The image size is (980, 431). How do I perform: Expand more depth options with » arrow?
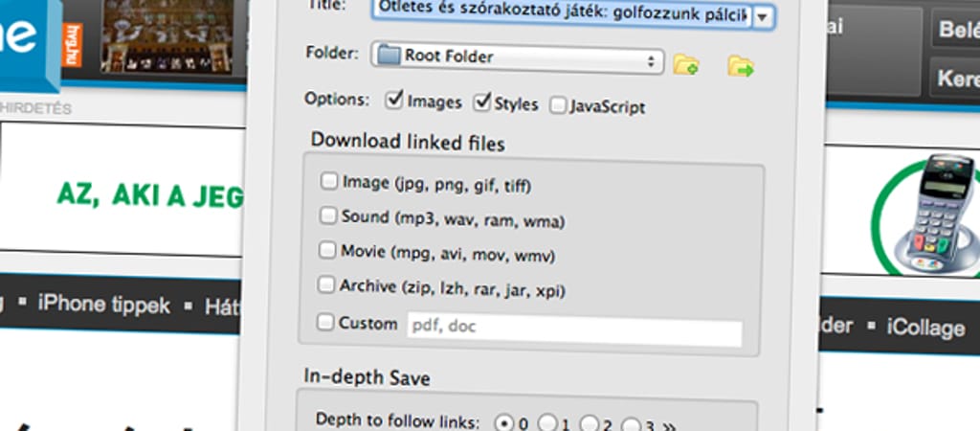pos(669,423)
